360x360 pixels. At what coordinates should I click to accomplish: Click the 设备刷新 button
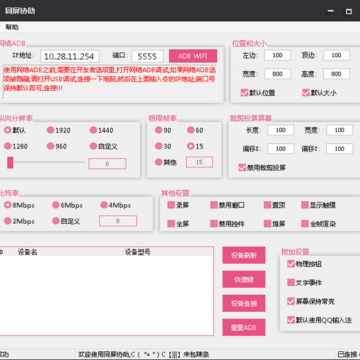pos(244,255)
